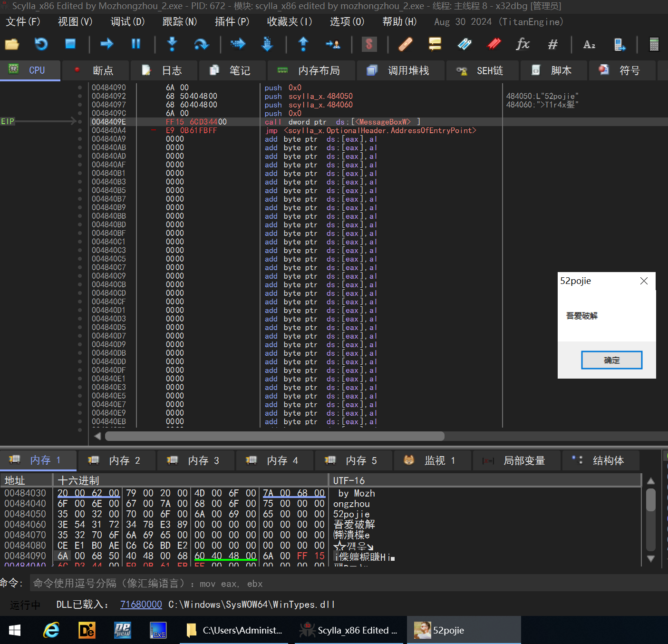This screenshot has width=668, height=644.
Task: Open the 文件(F) menu
Action: (x=23, y=22)
